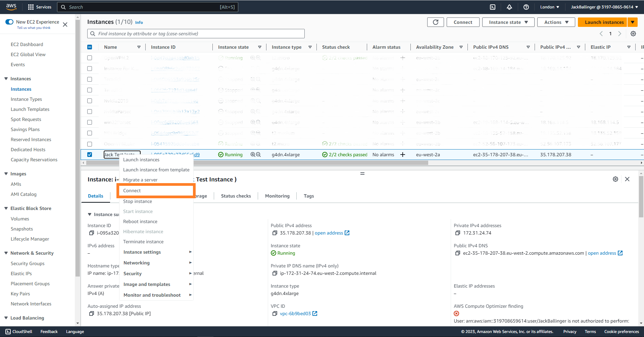The height and width of the screenshot is (337, 644).
Task: Uncheck the selected g4dn.4xlarge running instance
Action: click(x=90, y=155)
